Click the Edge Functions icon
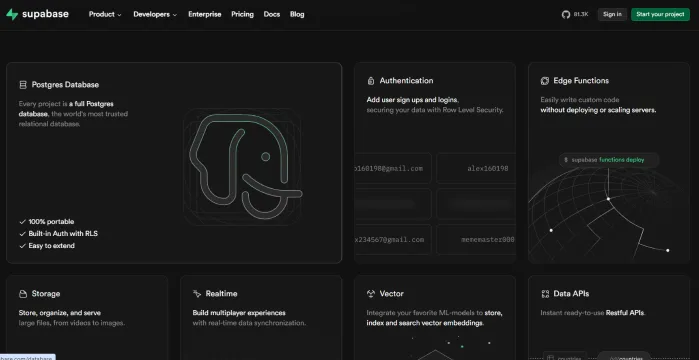The image size is (699, 360). click(x=544, y=81)
